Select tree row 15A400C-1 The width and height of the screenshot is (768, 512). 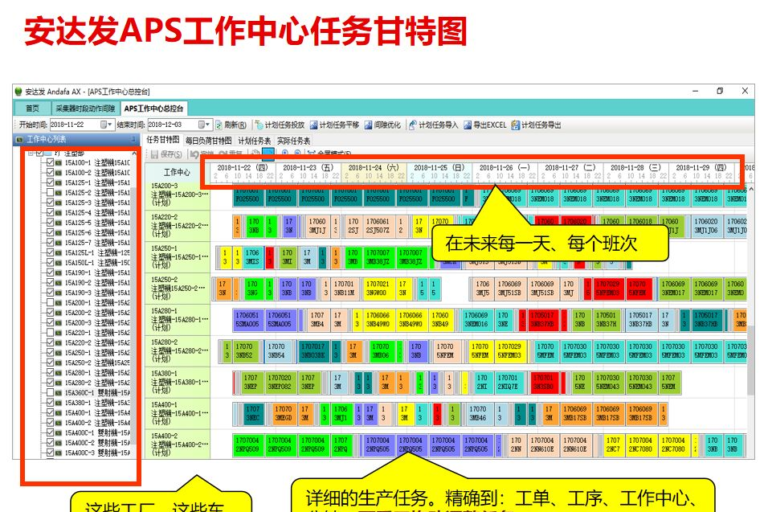click(97, 433)
